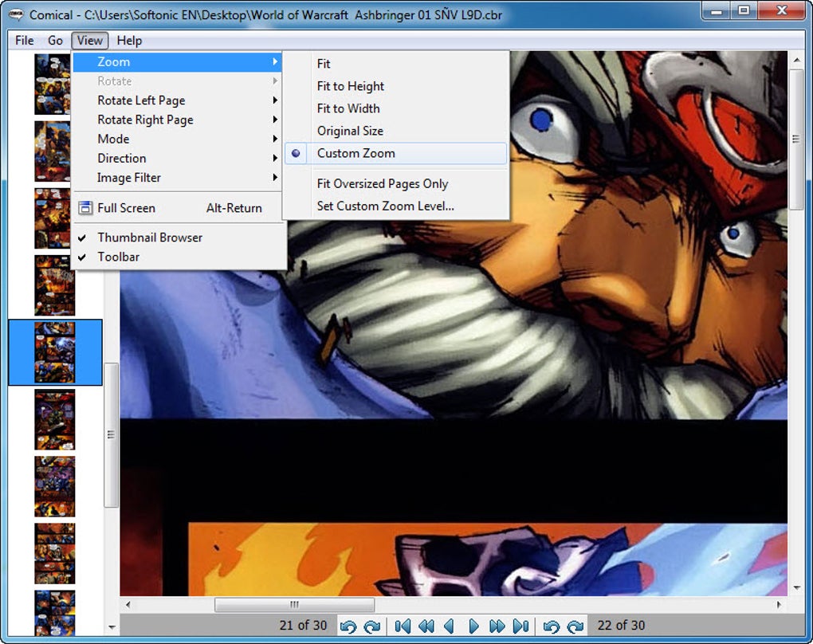Click the horizontal scroll right arrow
This screenshot has width=813, height=644.
(x=779, y=605)
